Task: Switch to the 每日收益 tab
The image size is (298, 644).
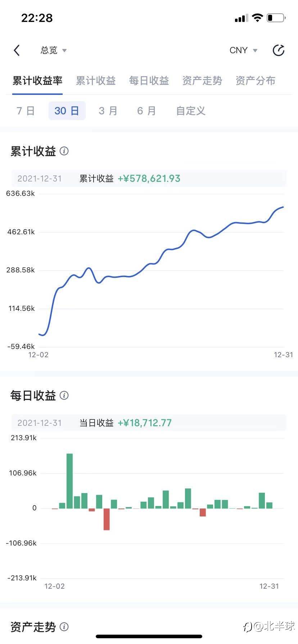Action: [x=149, y=80]
